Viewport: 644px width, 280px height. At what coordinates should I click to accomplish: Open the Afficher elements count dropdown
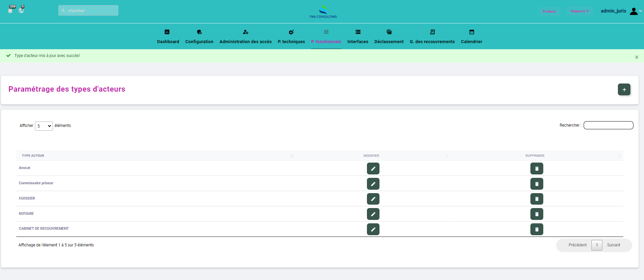pyautogui.click(x=44, y=126)
